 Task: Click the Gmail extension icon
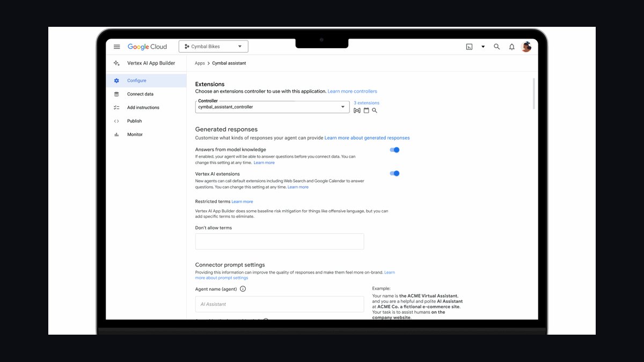click(x=357, y=110)
